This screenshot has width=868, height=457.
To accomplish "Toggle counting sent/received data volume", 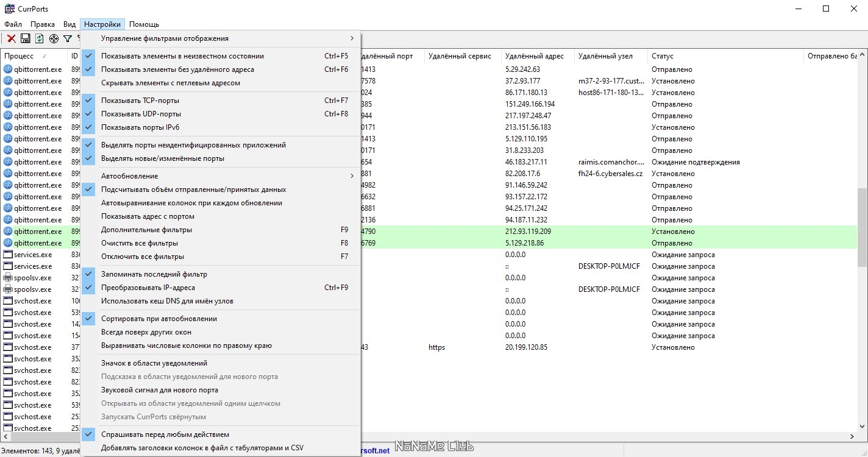I will click(221, 190).
